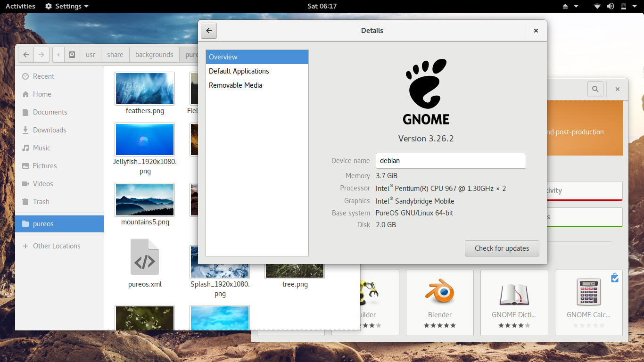This screenshot has width=644, height=362.
Task: Click the base system value PureOS GNU/Linux 64-bit
Action: coord(414,213)
